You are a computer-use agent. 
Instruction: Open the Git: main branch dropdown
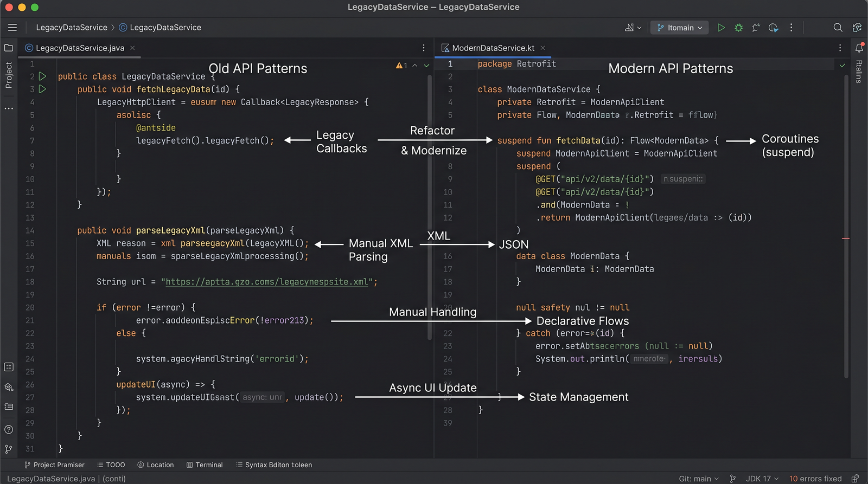click(x=699, y=479)
